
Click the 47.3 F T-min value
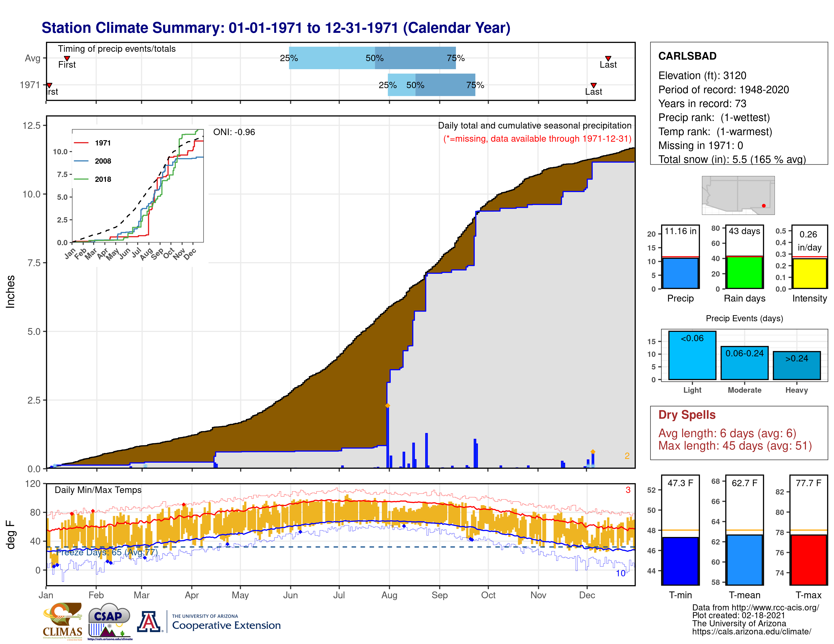(x=681, y=483)
